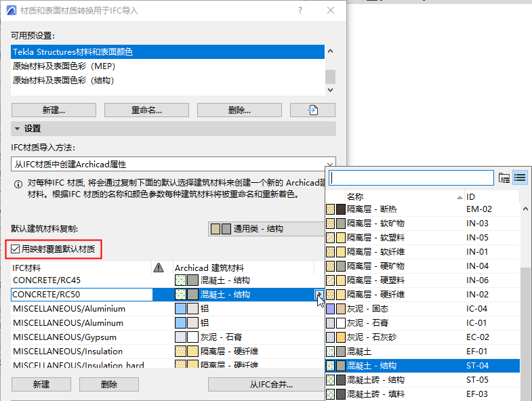Choose 混凝土 - 结构 ST-04 in popup list
Image resolution: width=532 pixels, height=401 pixels.
[422, 366]
